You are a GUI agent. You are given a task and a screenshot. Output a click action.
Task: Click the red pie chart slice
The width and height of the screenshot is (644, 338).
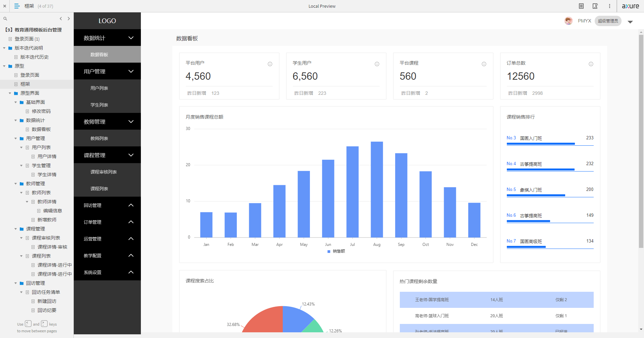[267, 320]
